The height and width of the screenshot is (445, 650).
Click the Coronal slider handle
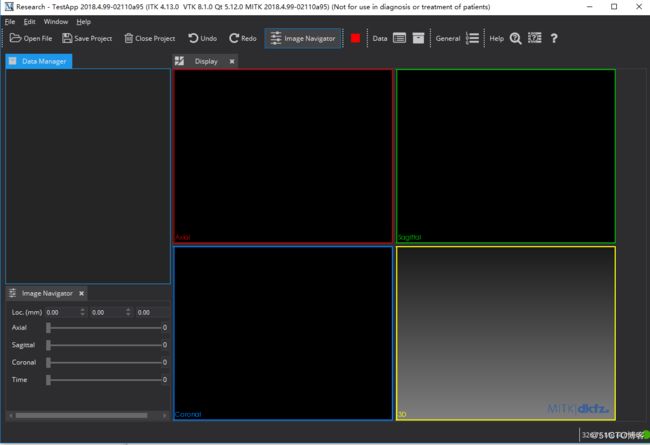pos(49,362)
